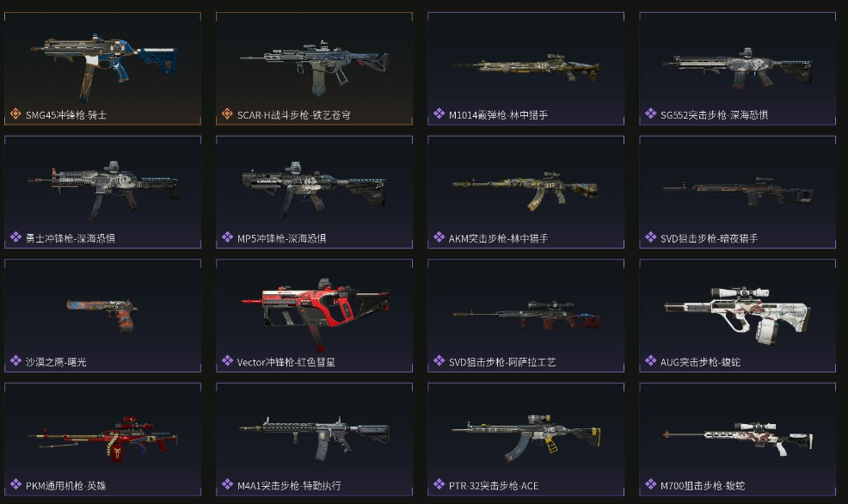Select the red Vector冲锋枪-红色彗星 skin

(314, 316)
